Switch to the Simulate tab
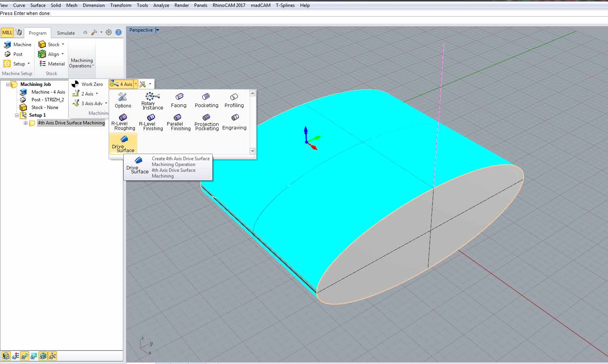This screenshot has height=364, width=608. coord(66,33)
